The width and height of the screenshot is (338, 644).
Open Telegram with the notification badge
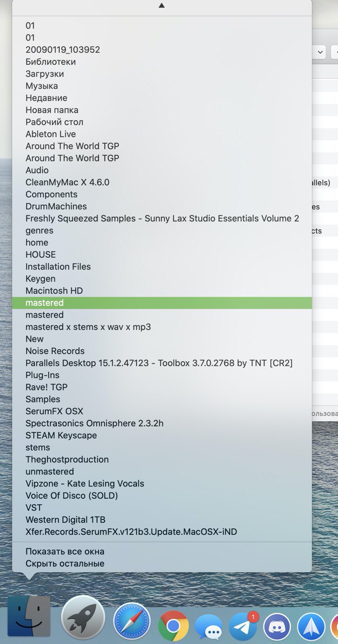point(243,626)
